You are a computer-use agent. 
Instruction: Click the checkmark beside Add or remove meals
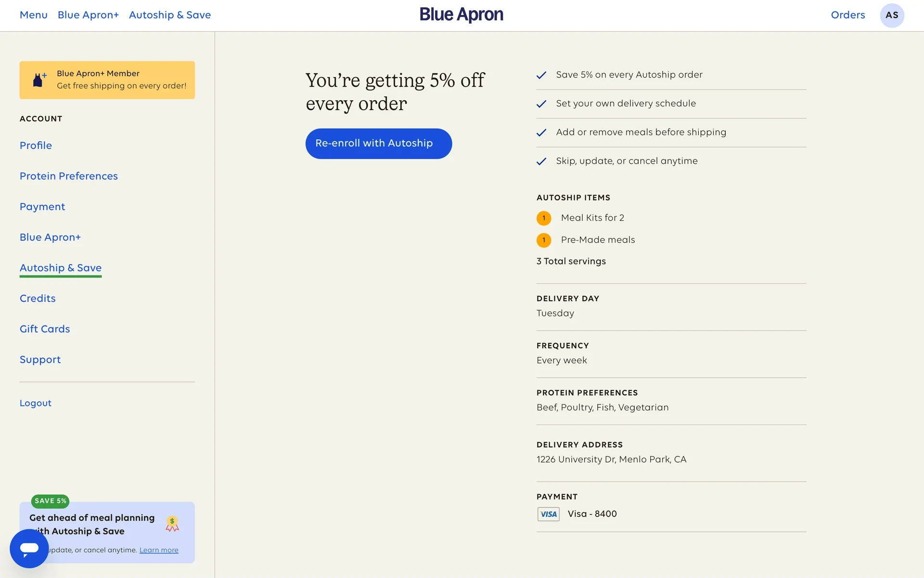point(541,132)
